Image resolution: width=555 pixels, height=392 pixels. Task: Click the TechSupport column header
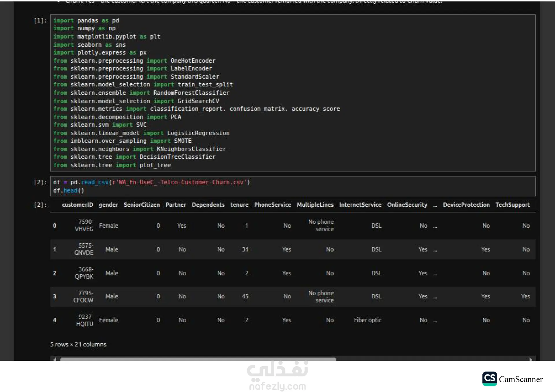click(513, 205)
